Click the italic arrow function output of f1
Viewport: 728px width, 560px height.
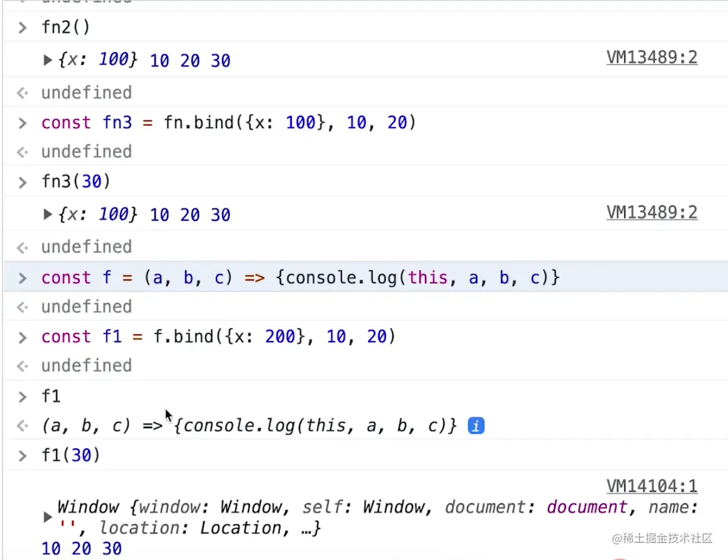coord(249,426)
